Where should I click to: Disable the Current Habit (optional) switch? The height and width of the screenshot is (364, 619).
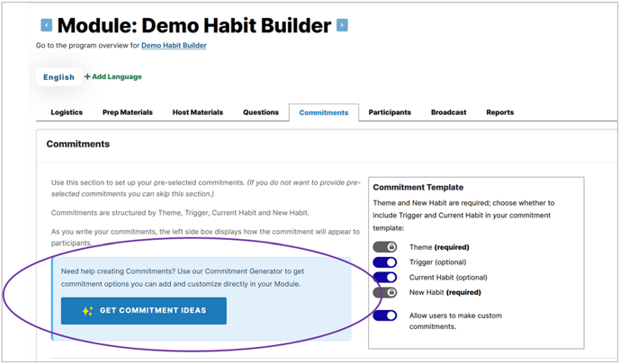[x=385, y=277]
